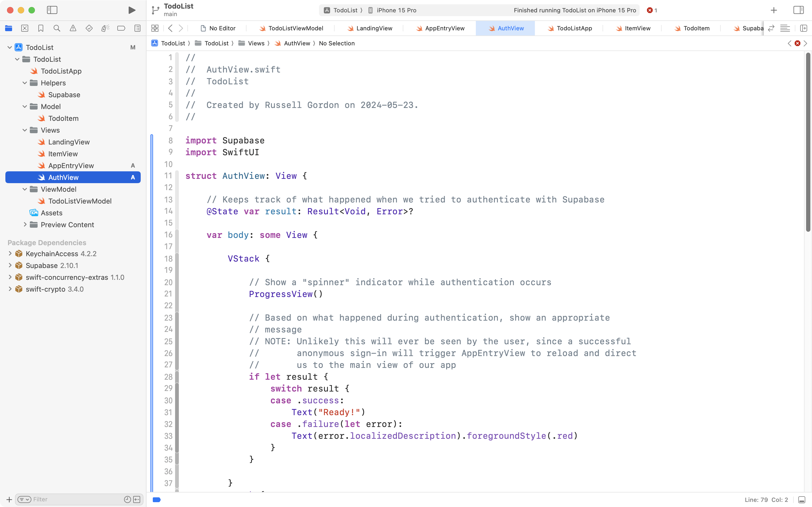Toggle Code Review mode in the editor

tap(771, 28)
